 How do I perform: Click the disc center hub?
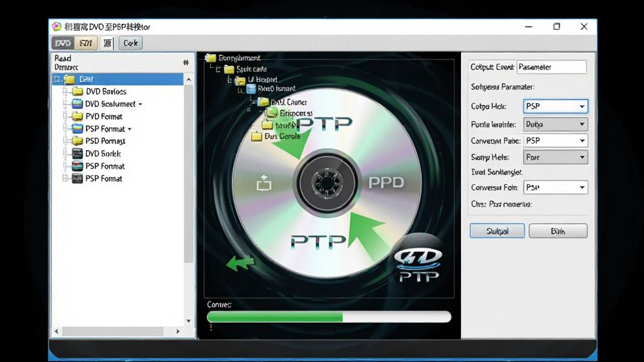coord(327,183)
